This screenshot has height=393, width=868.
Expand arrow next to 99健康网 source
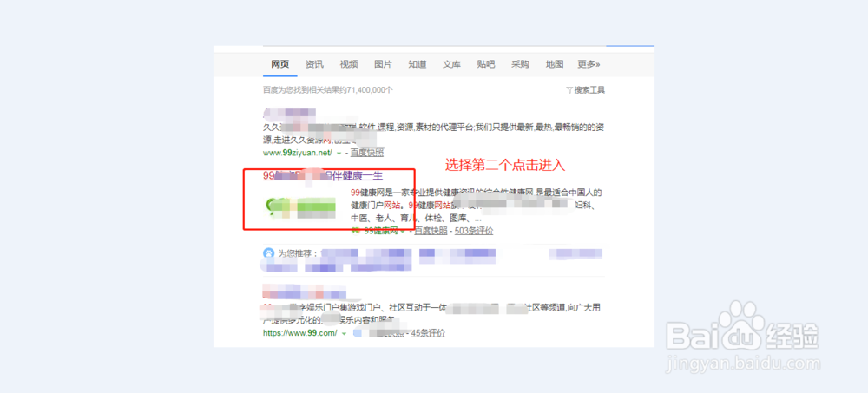[403, 232]
